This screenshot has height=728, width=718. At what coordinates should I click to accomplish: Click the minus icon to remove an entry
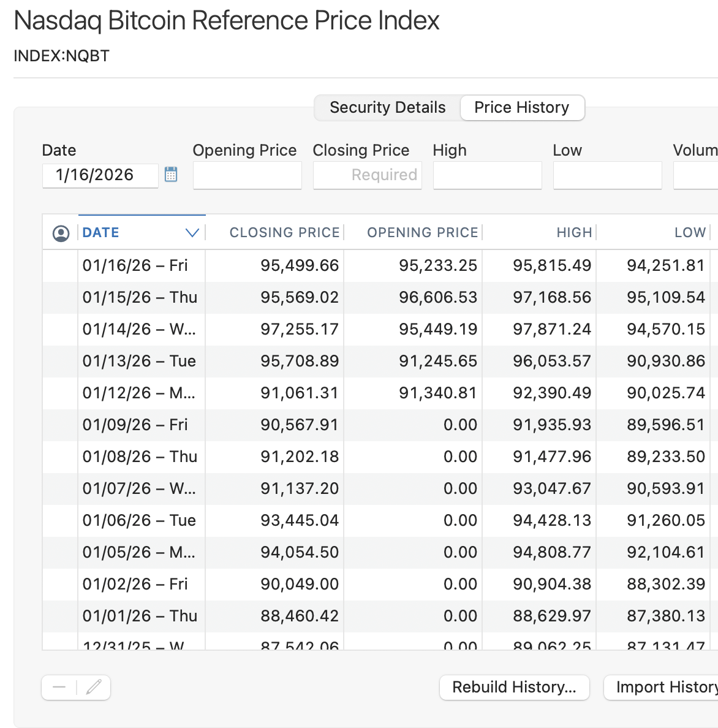[x=59, y=687]
